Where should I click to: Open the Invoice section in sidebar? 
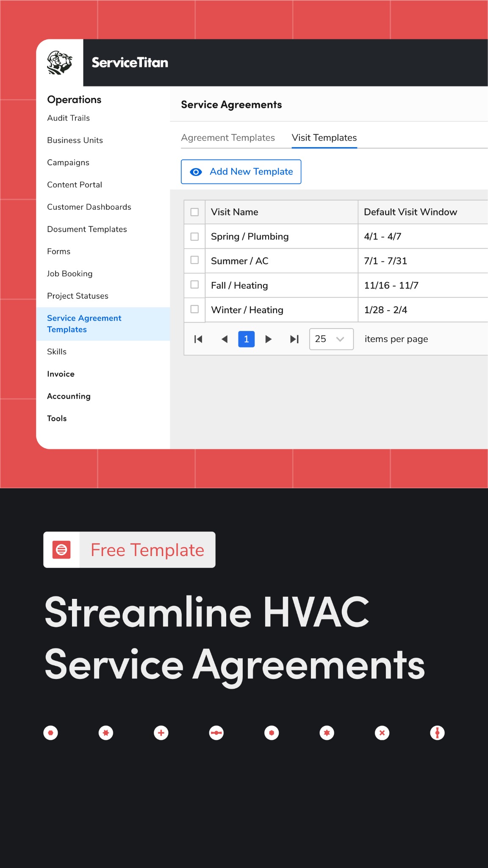click(61, 374)
